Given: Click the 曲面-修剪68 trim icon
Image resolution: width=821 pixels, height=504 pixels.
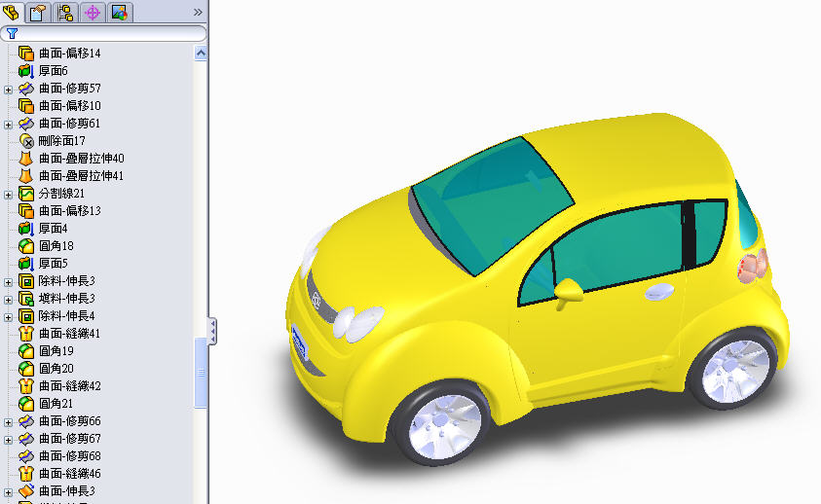Looking at the screenshot, I should coord(26,456).
